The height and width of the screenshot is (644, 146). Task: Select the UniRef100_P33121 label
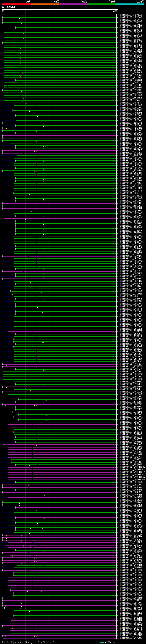[x=131, y=196]
